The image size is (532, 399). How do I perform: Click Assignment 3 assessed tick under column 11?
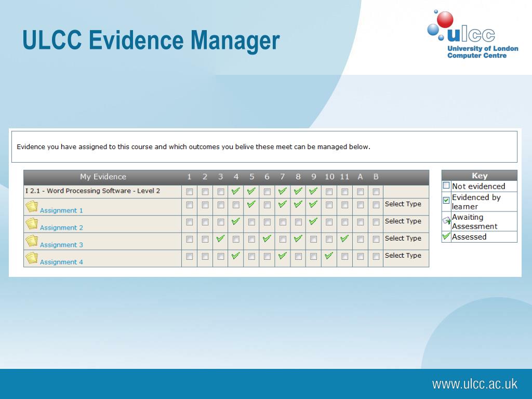click(344, 238)
